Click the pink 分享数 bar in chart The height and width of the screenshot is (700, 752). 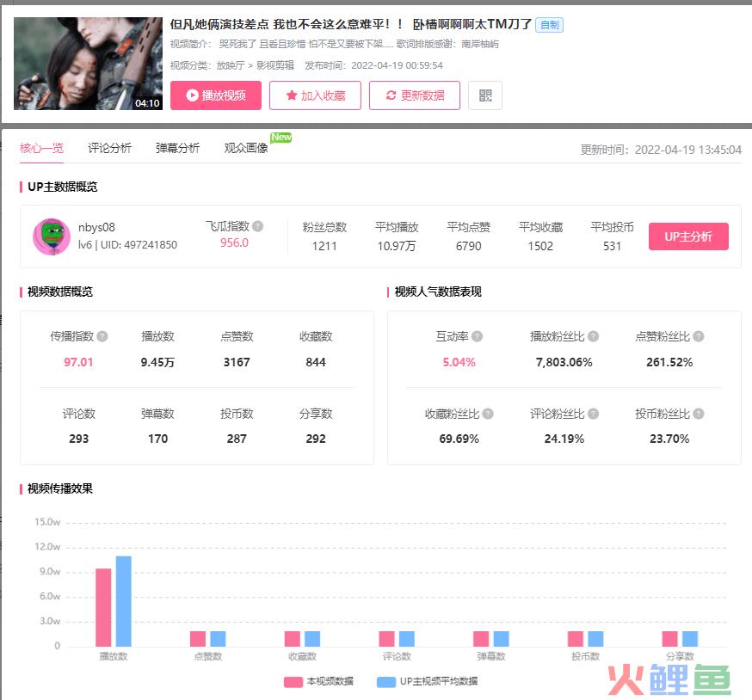669,639
